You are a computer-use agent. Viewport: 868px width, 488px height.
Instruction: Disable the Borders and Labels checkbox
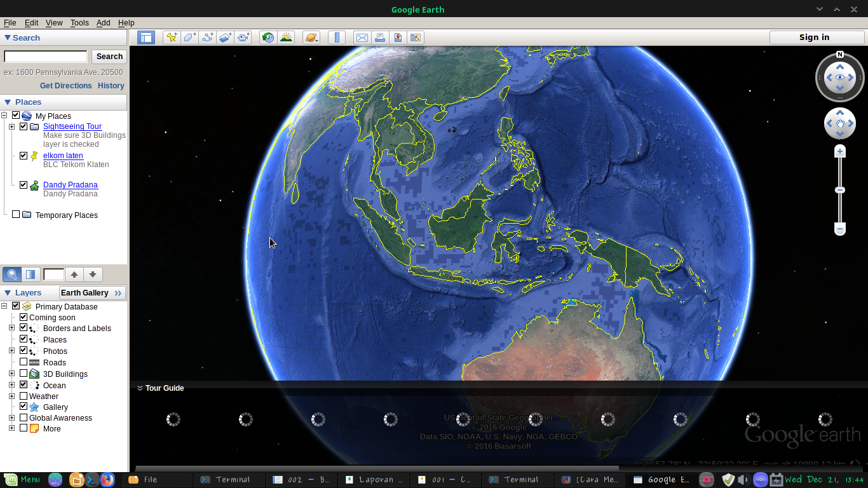pos(24,328)
